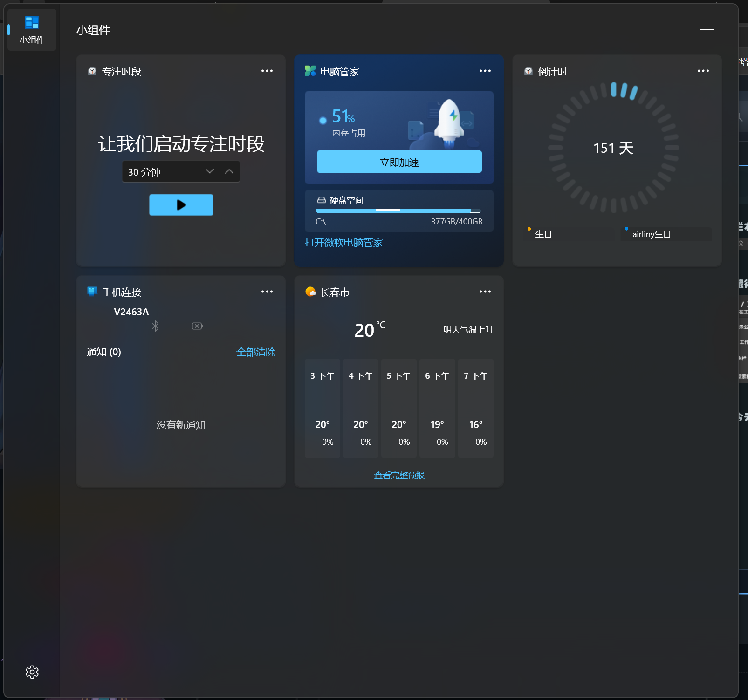
Task: Open 电脑管家 widget more options menu
Action: click(x=485, y=71)
